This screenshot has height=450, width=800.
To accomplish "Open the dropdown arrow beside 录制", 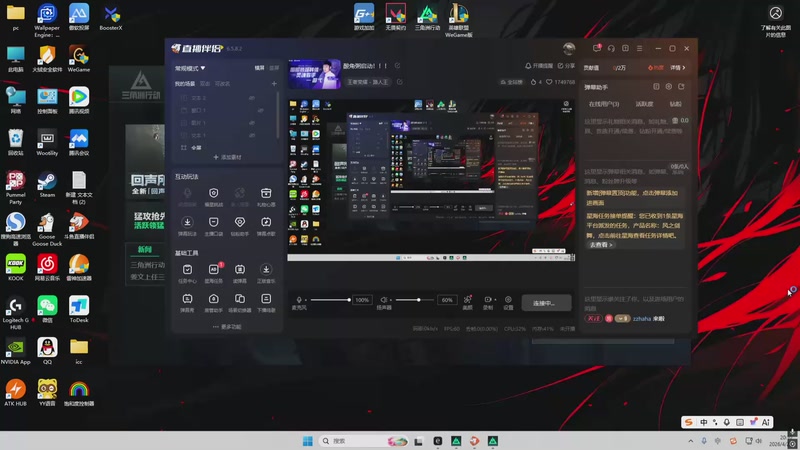I will pyautogui.click(x=495, y=299).
